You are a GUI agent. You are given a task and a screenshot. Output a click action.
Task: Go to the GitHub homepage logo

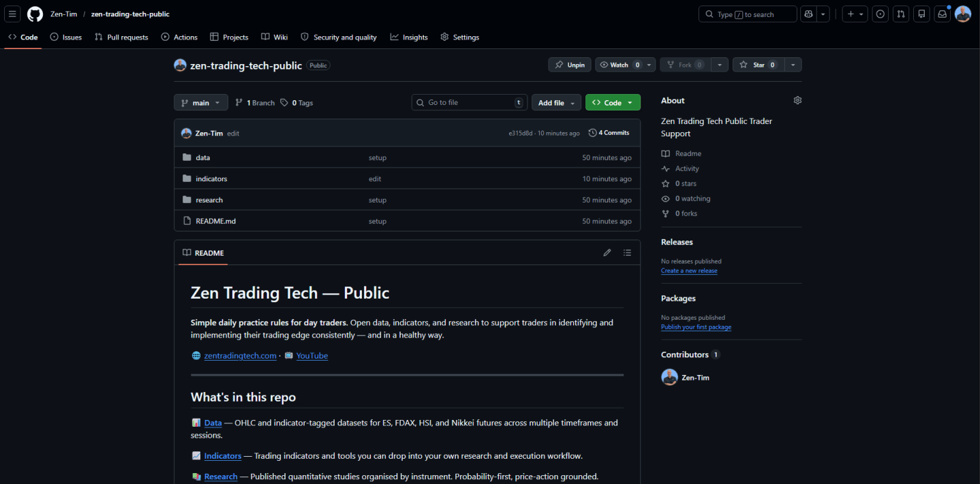coord(35,14)
